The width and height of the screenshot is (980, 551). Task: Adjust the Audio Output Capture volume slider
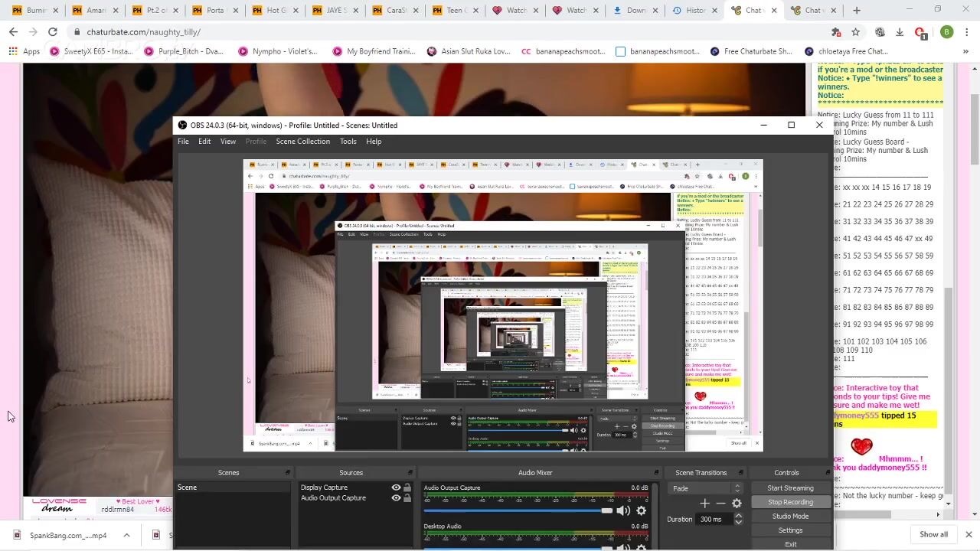tap(606, 511)
